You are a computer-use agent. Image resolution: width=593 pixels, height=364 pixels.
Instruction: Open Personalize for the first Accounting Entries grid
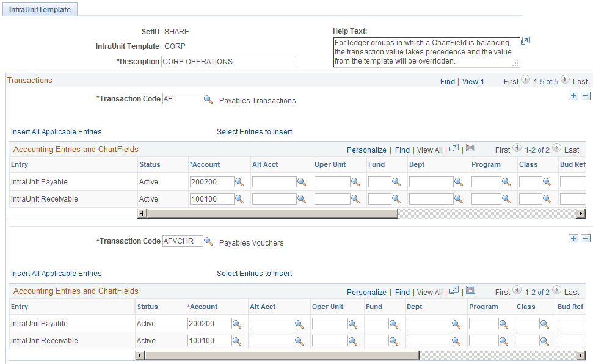(x=366, y=150)
